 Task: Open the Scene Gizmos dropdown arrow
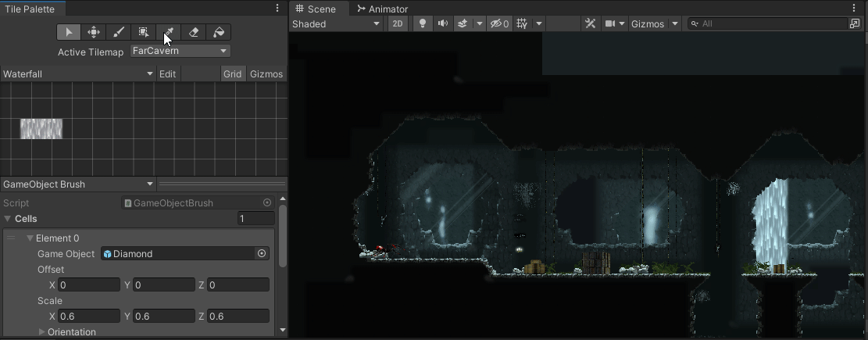(674, 23)
